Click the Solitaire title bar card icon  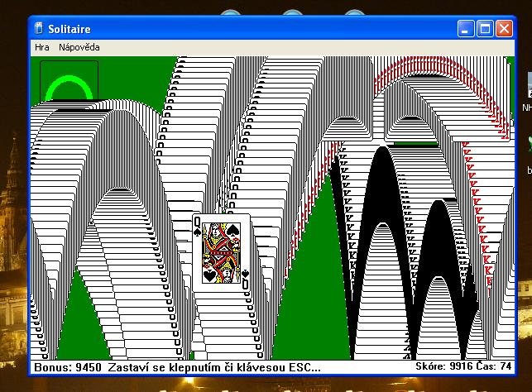click(x=39, y=28)
